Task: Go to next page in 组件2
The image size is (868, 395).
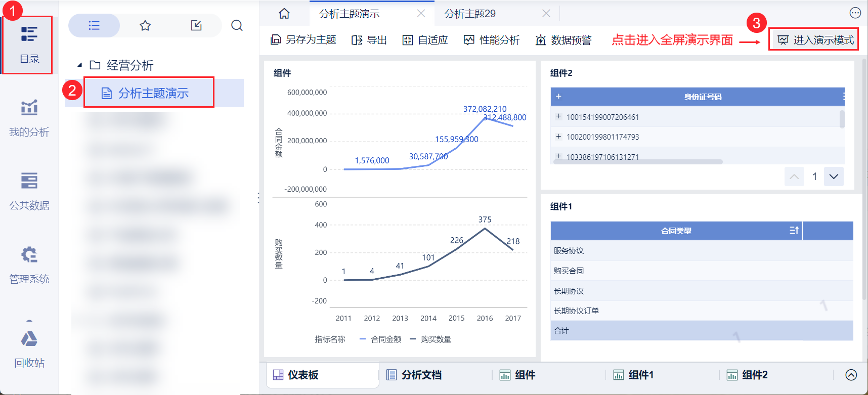Action: click(834, 177)
